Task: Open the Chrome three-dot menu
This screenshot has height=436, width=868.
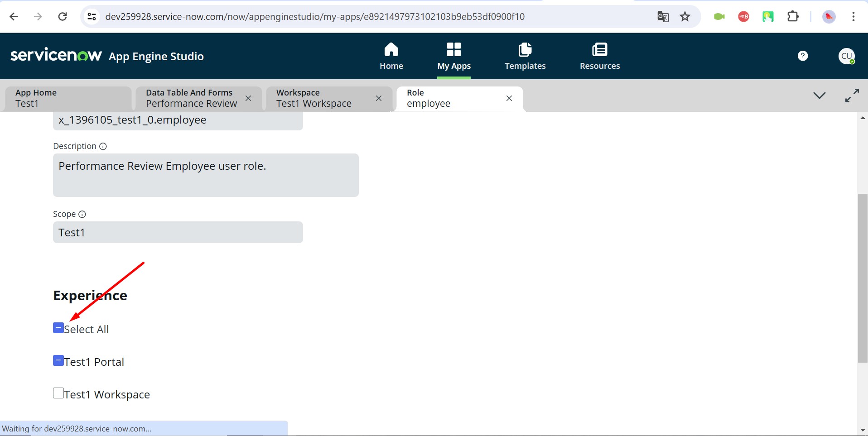Action: 854,17
